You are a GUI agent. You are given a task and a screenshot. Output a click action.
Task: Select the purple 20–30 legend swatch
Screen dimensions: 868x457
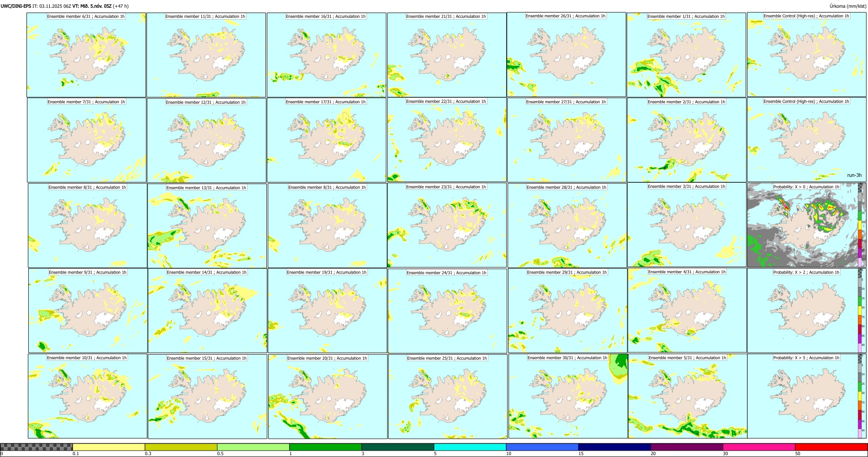coord(687,447)
